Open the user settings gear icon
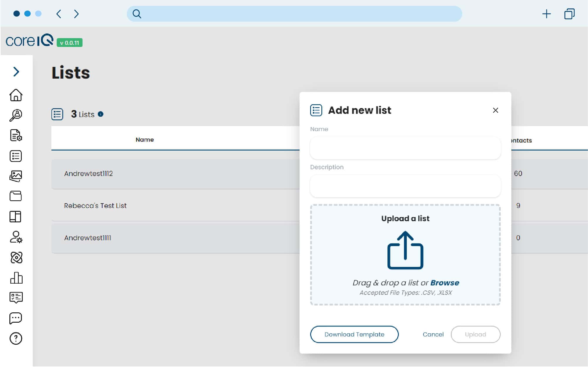 coord(16,237)
